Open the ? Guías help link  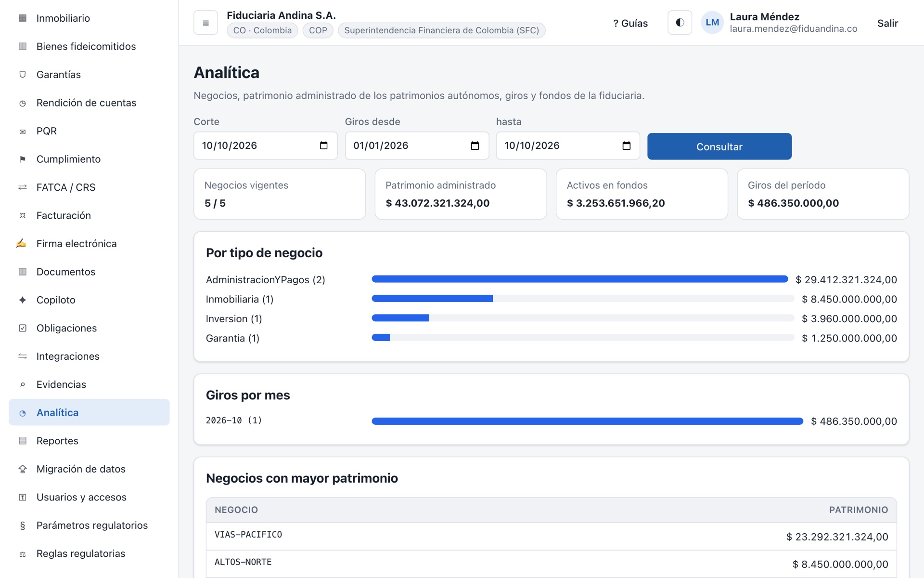tap(630, 23)
